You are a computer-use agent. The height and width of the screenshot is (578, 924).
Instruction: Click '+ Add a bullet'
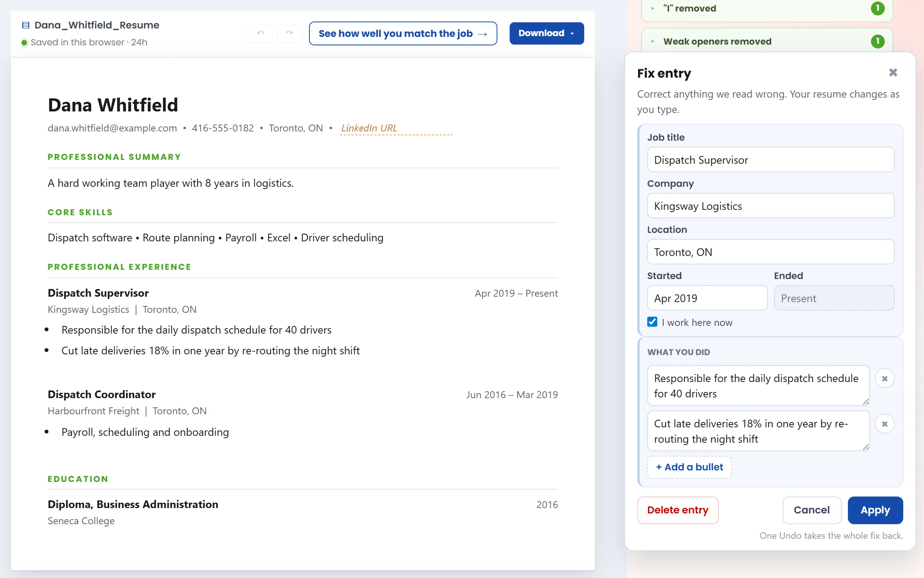click(689, 467)
